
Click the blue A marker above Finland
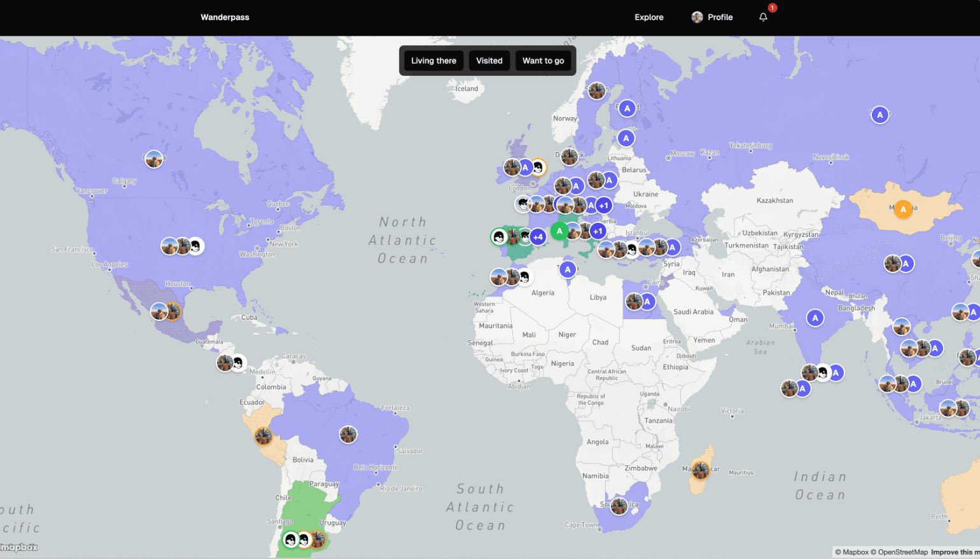point(626,108)
